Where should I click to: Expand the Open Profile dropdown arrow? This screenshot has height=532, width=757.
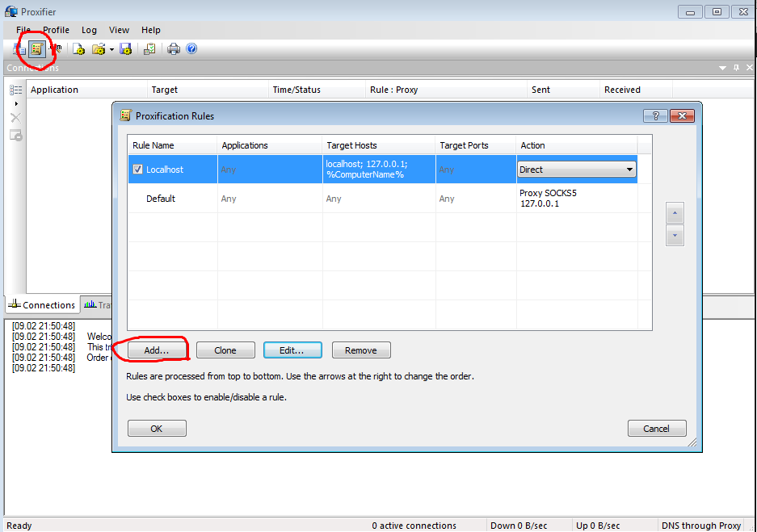click(111, 49)
